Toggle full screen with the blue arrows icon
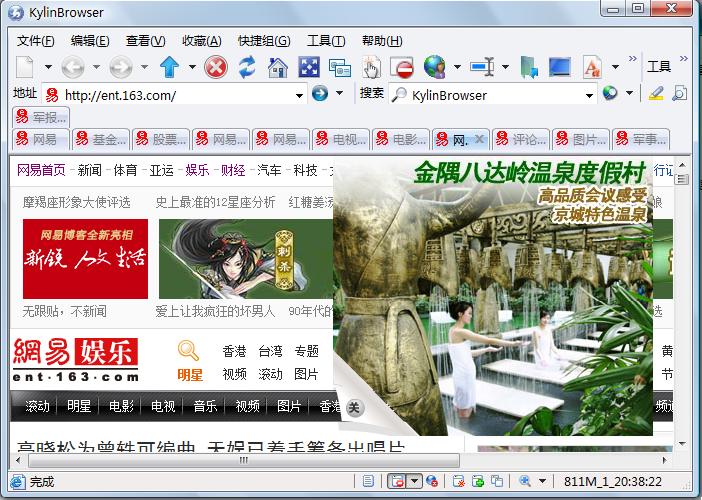This screenshot has height=500, width=702. point(309,67)
